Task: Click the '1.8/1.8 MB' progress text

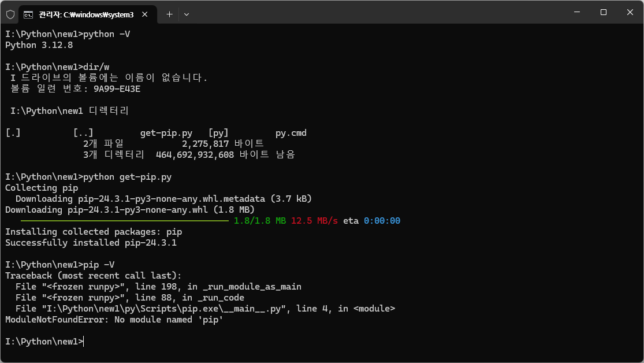Action: coord(259,221)
